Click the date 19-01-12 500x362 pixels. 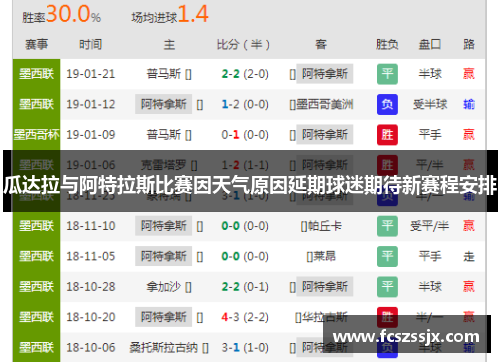90,104
